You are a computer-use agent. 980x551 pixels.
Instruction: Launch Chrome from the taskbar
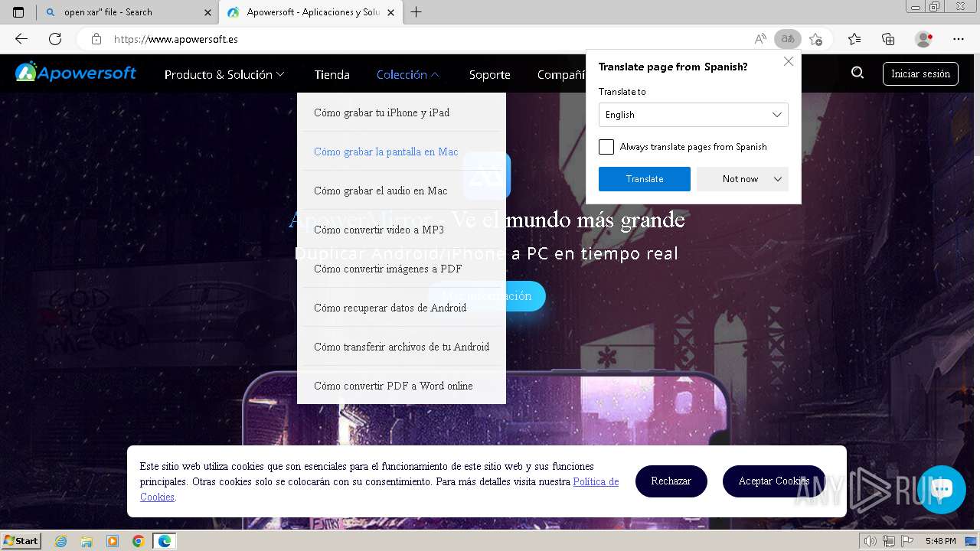point(138,541)
